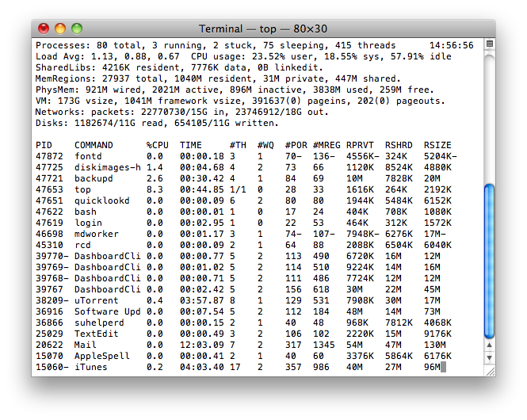Click the 'Load Avg: 1.13, 0.88, 0.67' text
This screenshot has height=420, width=527.
[x=108, y=56]
